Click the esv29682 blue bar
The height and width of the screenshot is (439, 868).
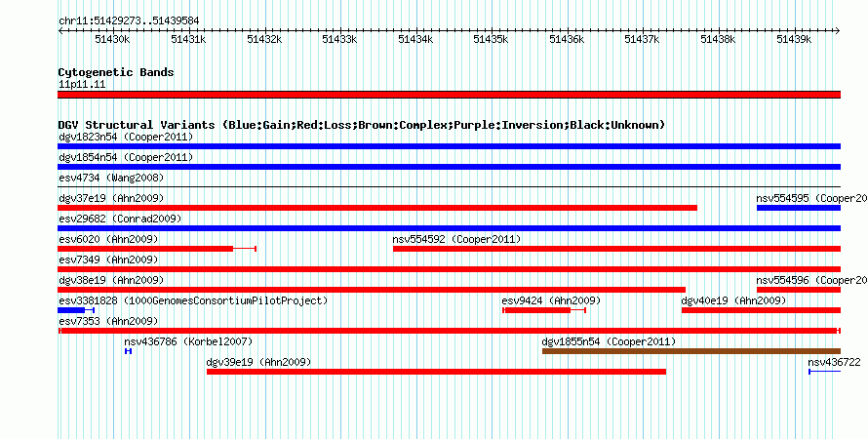(449, 228)
